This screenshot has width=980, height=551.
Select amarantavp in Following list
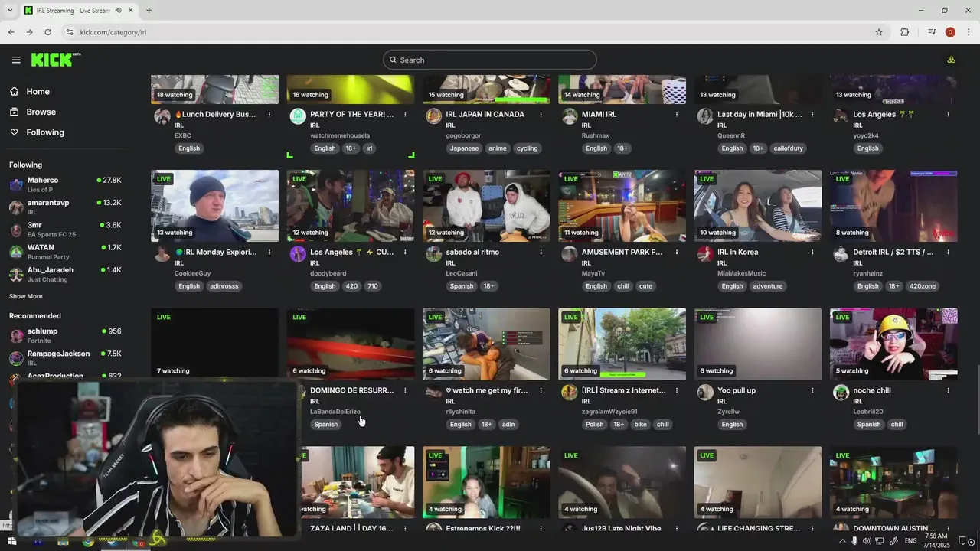(65, 207)
